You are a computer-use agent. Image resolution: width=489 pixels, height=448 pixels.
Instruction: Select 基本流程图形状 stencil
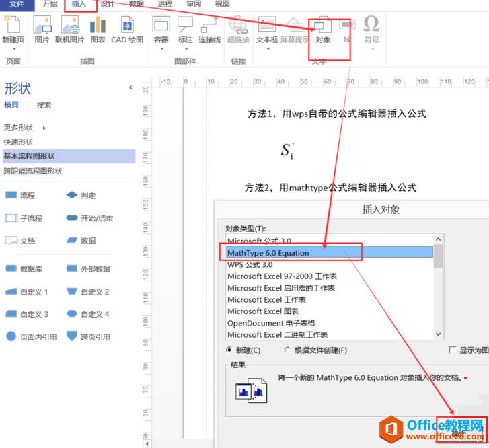tap(69, 156)
